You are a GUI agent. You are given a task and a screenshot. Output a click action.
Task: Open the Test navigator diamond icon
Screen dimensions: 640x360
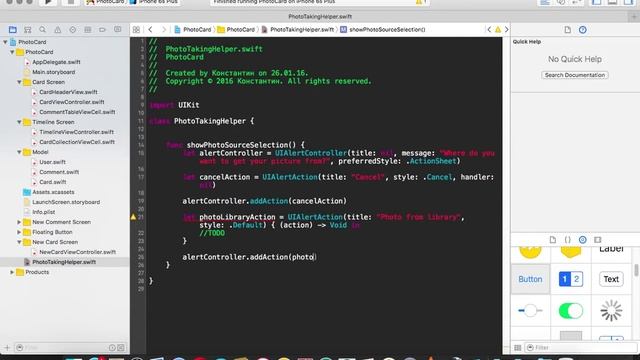click(73, 30)
